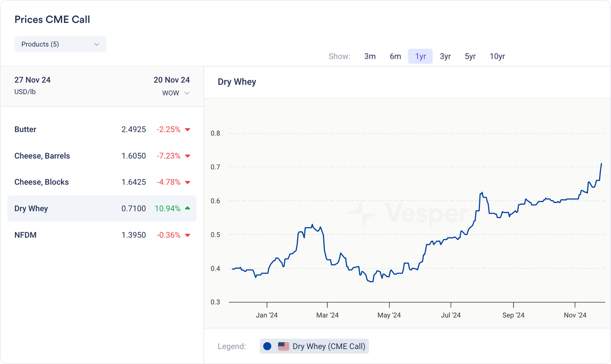Click the red down arrow beside Butter
The height and width of the screenshot is (364, 611).
[188, 130]
